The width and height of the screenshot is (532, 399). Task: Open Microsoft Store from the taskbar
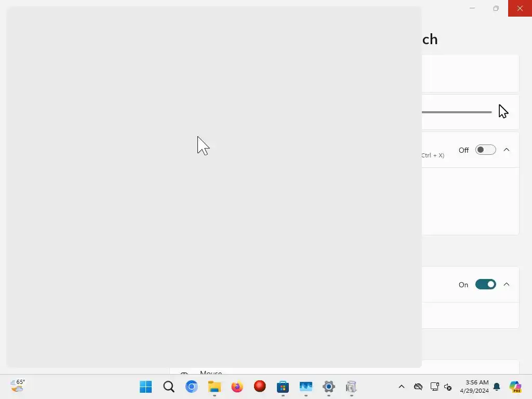(x=283, y=387)
